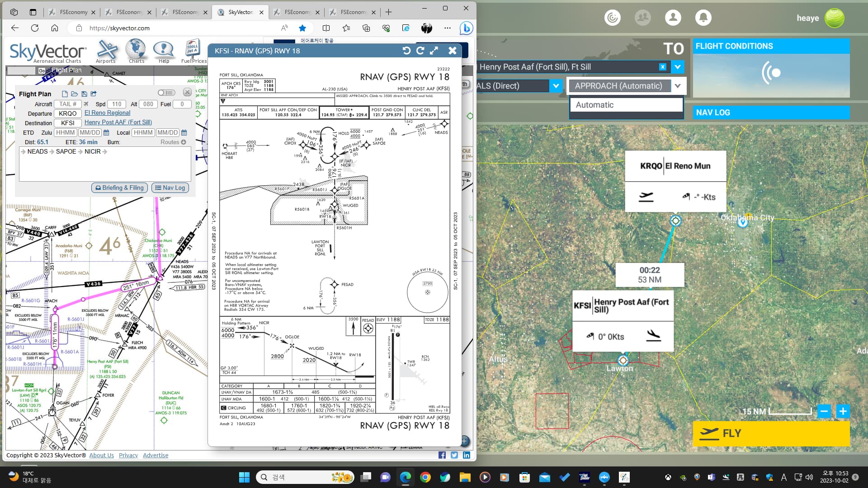868x488 pixels.
Task: Follow the Henry Post AAF (Fort Sill) link
Action: [118, 122]
